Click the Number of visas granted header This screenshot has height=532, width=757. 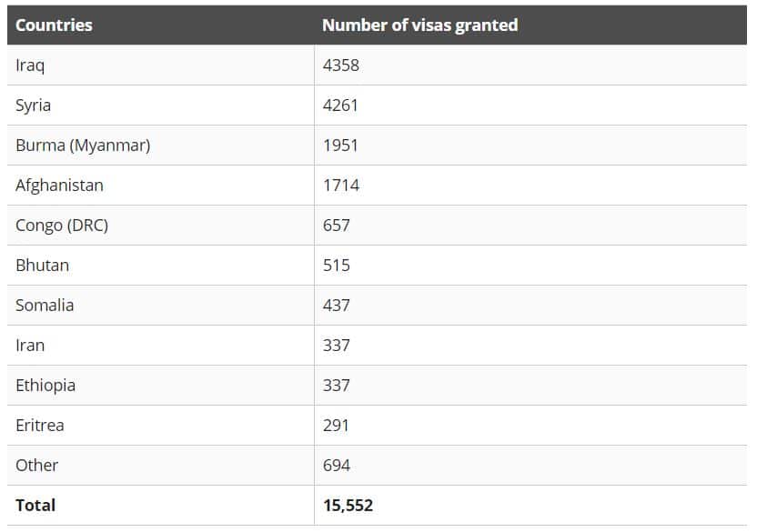(419, 25)
